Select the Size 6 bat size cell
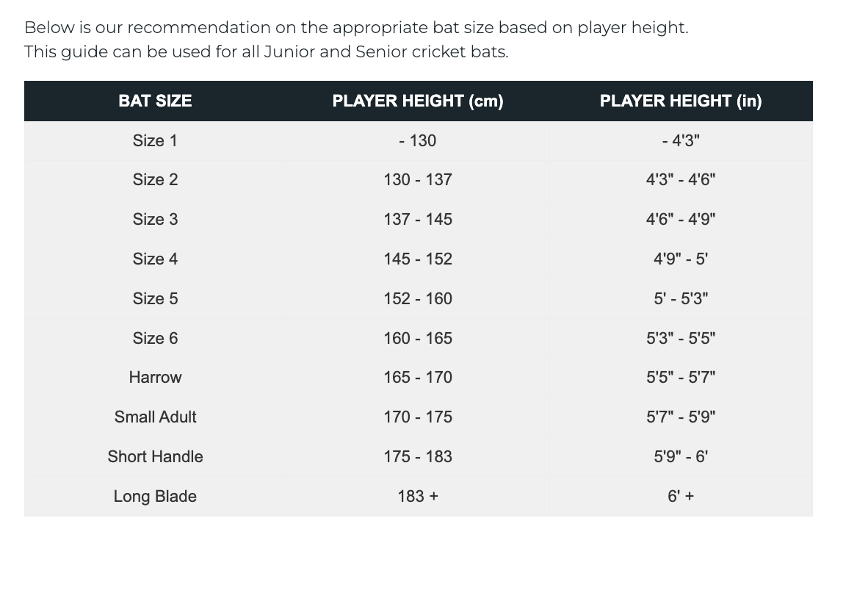868x604 pixels. pos(155,338)
